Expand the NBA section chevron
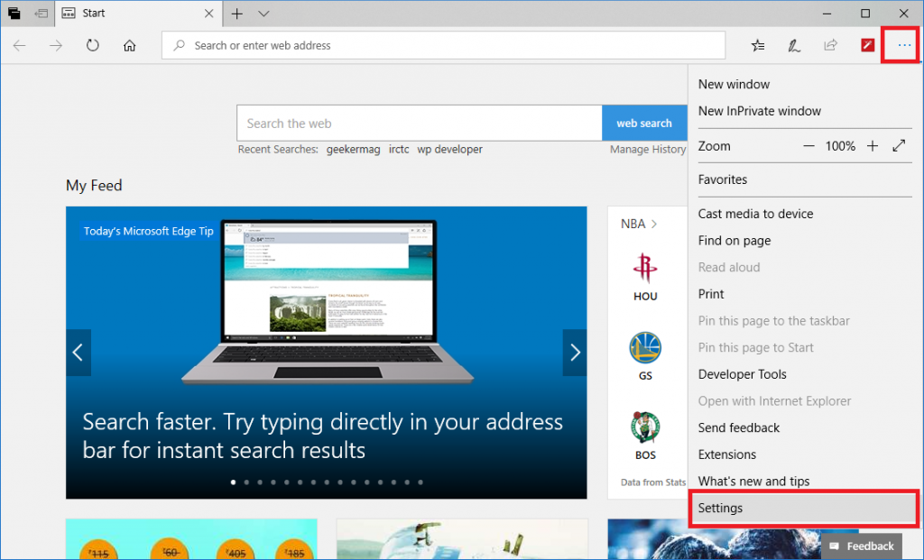Screen dimensions: 924x560 (x=653, y=224)
